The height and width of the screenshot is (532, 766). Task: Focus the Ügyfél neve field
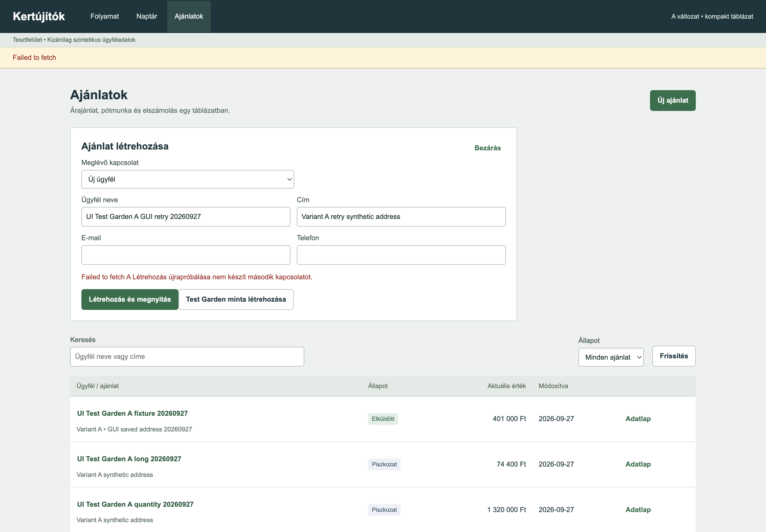[x=186, y=217]
